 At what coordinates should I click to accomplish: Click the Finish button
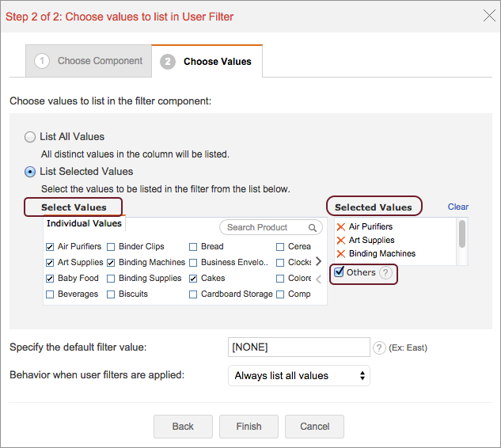click(x=249, y=427)
